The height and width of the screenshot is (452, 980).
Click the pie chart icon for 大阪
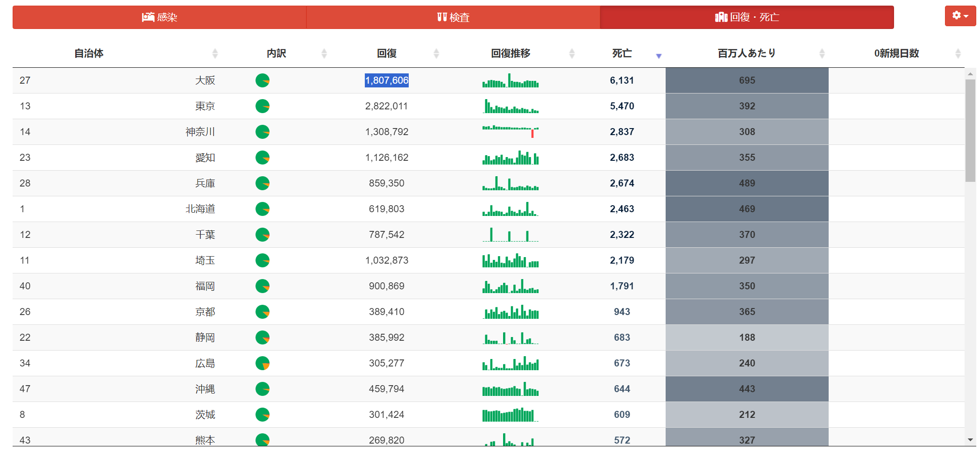[x=263, y=80]
